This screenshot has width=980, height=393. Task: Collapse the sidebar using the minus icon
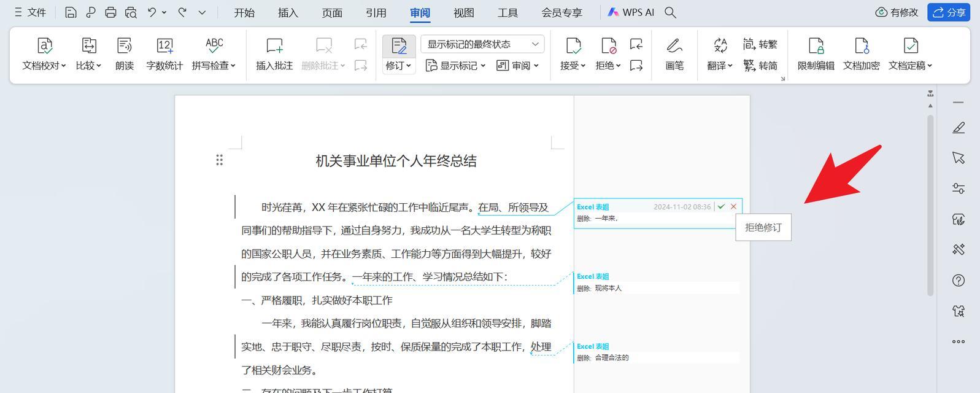959,102
